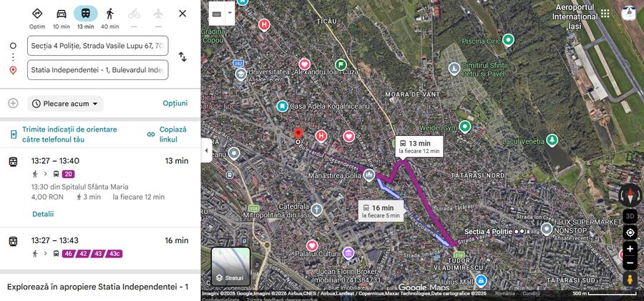Image resolution: width=644 pixels, height=301 pixels.
Task: Click the Iulius Mall marker
Action: (481, 281)
